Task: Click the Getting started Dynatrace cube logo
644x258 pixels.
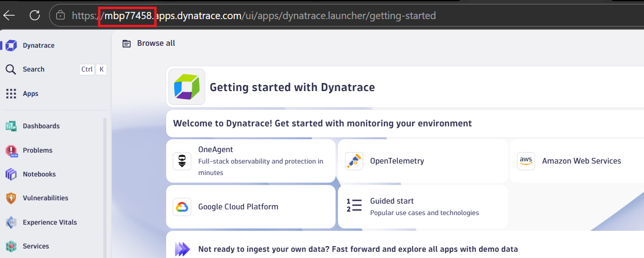Action: tap(187, 87)
